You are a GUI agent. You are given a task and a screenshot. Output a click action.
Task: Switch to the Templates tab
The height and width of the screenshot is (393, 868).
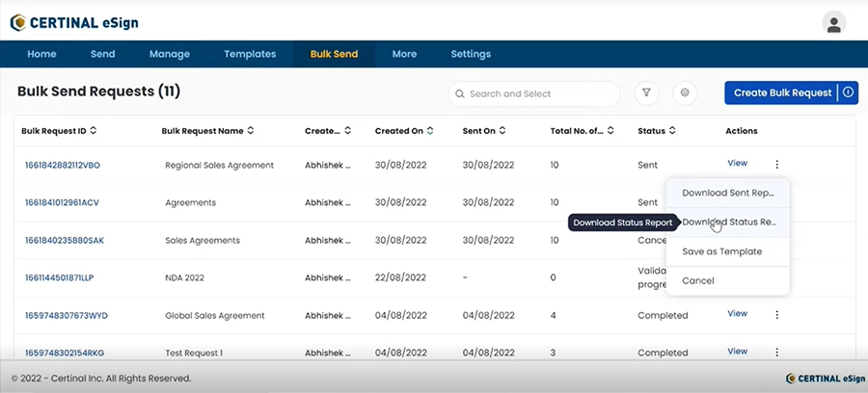250,54
